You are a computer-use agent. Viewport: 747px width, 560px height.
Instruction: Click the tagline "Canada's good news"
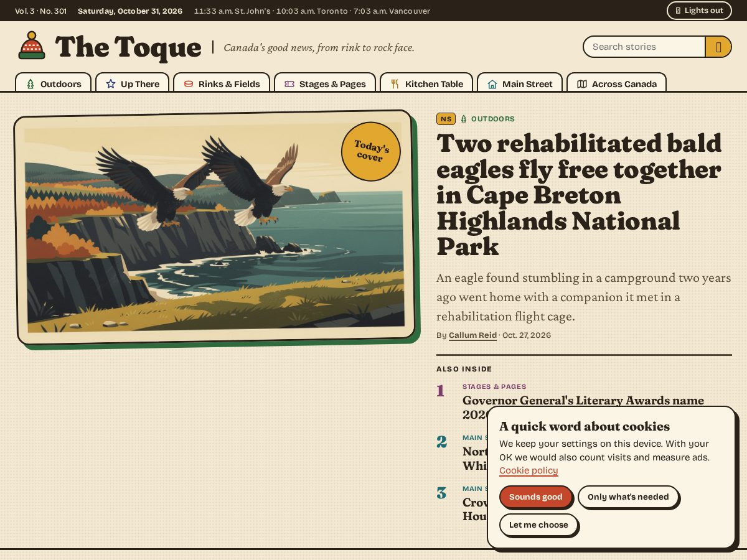click(319, 47)
